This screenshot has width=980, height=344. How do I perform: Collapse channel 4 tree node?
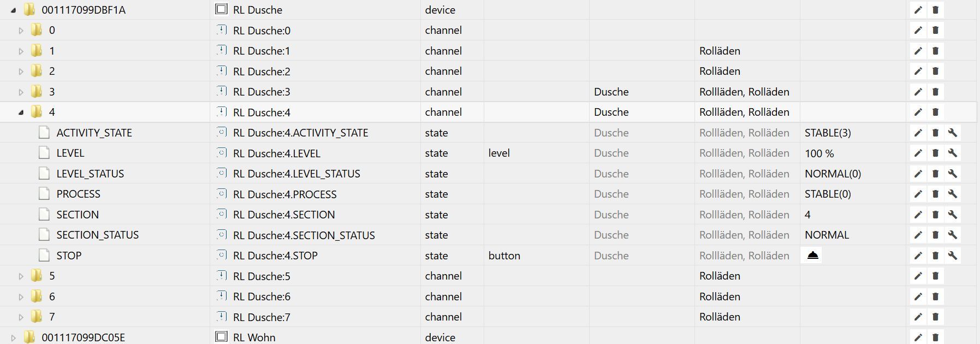(x=21, y=112)
